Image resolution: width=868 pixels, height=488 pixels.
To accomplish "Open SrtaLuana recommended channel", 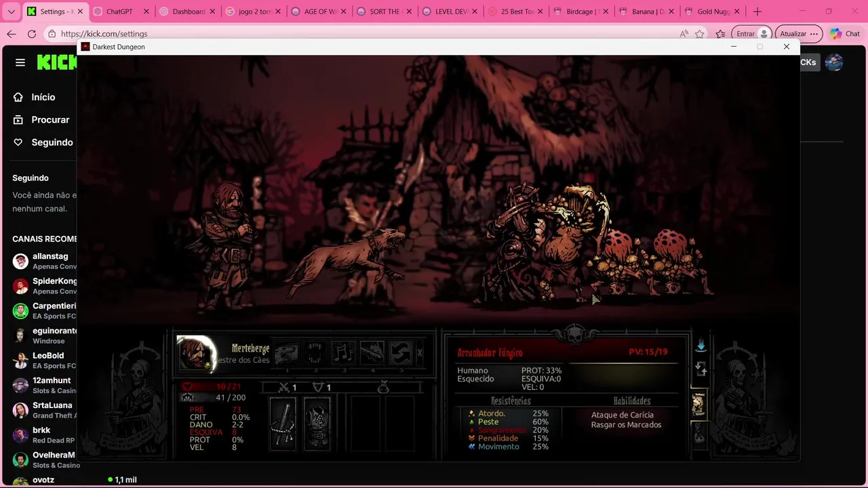I will 43,410.
